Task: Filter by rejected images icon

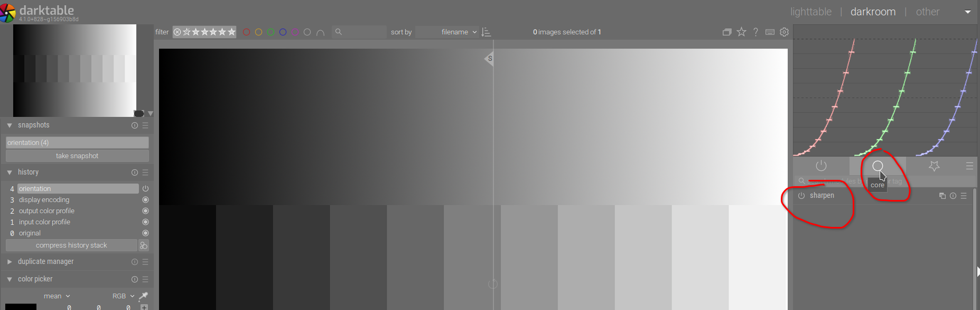Action: tap(178, 32)
